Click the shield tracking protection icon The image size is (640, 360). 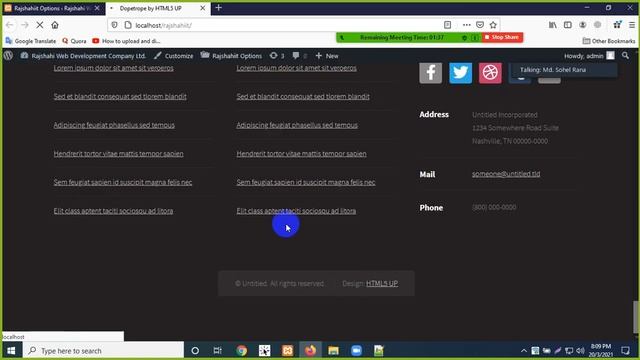(115, 25)
